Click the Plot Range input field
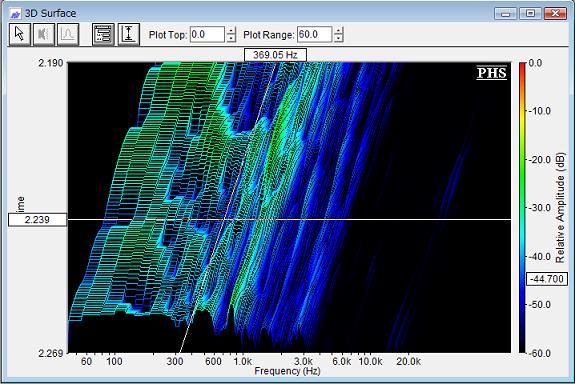 315,34
